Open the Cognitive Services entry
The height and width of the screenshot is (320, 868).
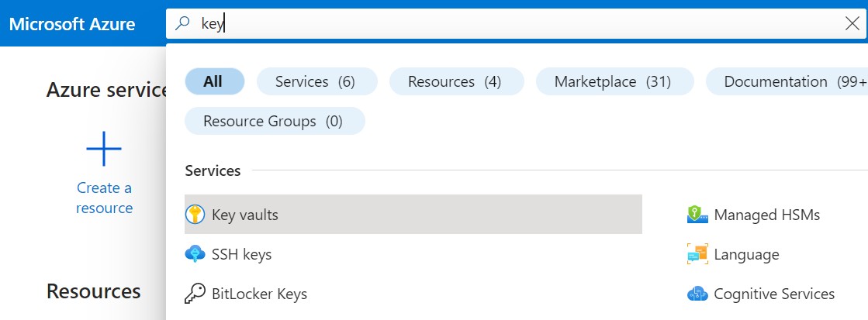(x=774, y=294)
